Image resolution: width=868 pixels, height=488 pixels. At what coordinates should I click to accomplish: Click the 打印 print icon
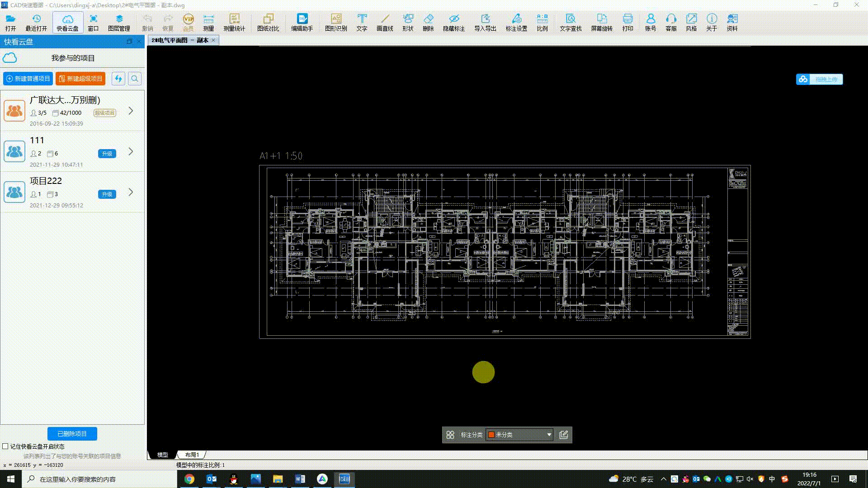(x=627, y=22)
